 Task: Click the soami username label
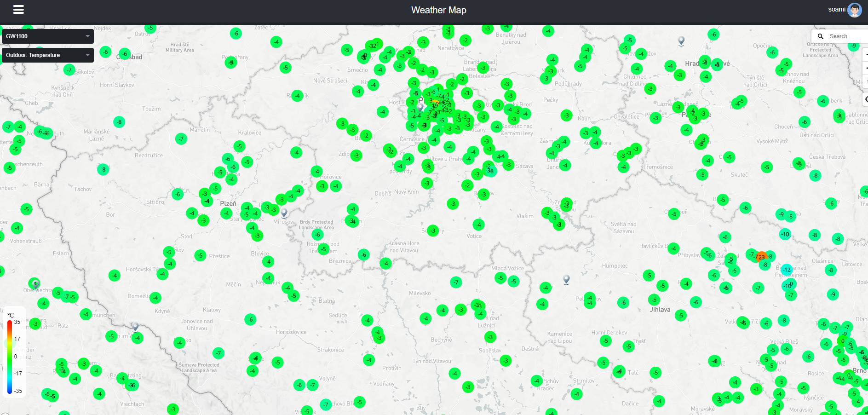[x=836, y=10]
